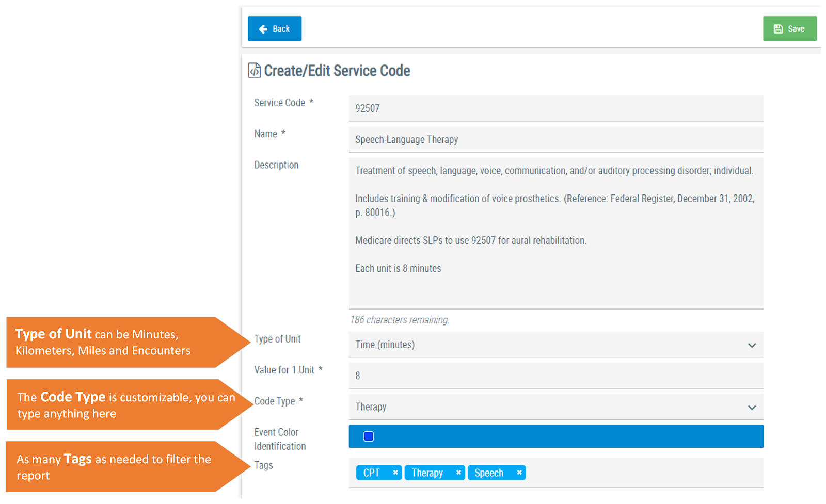Select the blue Event Color Identification swatch

[557, 436]
